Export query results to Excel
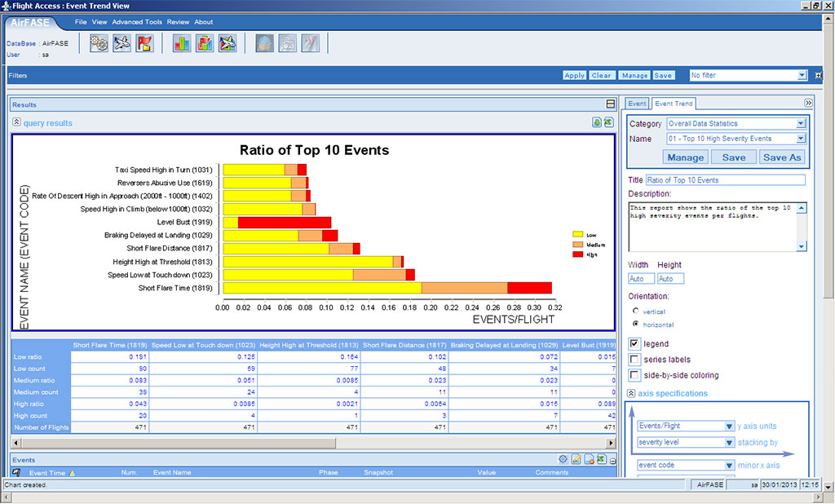 point(609,122)
